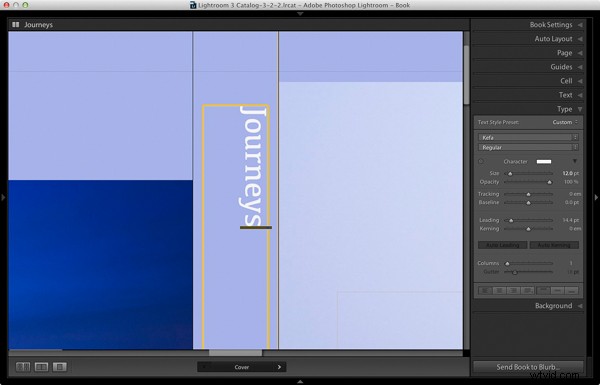600x385 pixels.
Task: Click the Journeys spine text cell
Action: pyautogui.click(x=236, y=227)
